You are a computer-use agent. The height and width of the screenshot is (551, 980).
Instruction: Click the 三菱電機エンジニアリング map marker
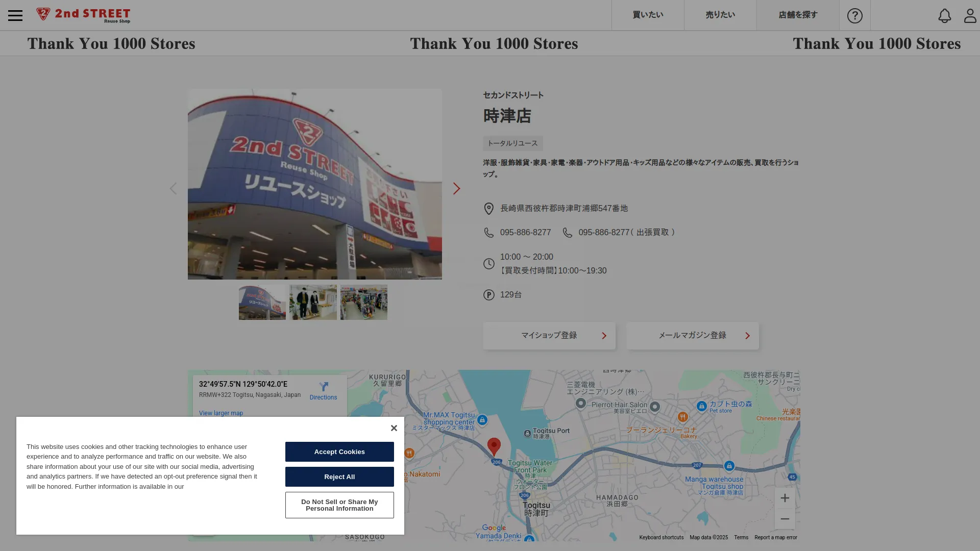coord(580,403)
